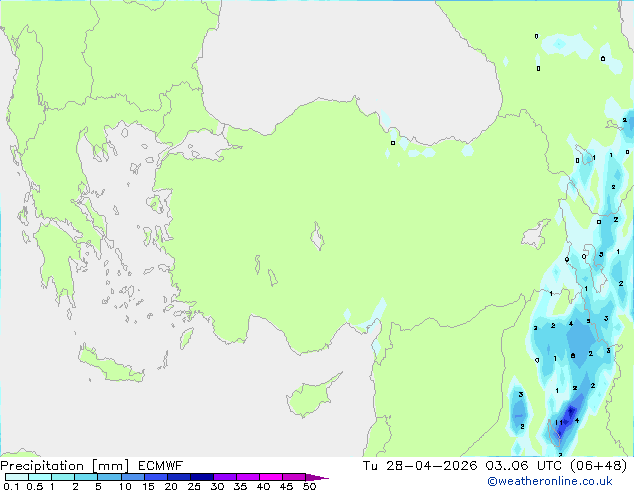Select the 25–30 mm dark blue legend swatch
This screenshot has width=634, height=490.
pos(201,477)
